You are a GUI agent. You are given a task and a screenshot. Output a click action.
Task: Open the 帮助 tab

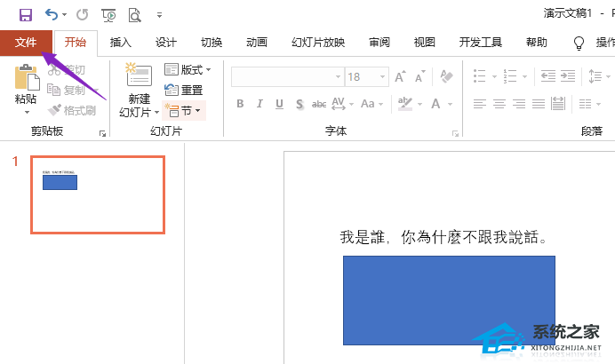pyautogui.click(x=536, y=43)
